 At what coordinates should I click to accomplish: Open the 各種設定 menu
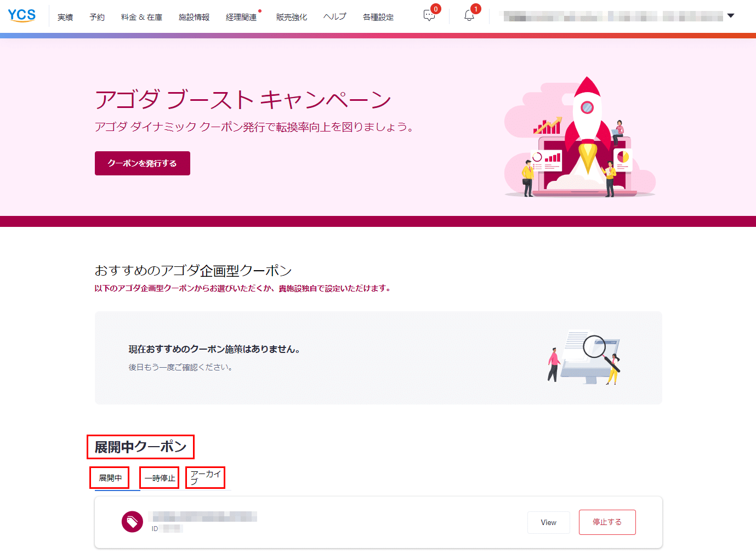(x=378, y=17)
